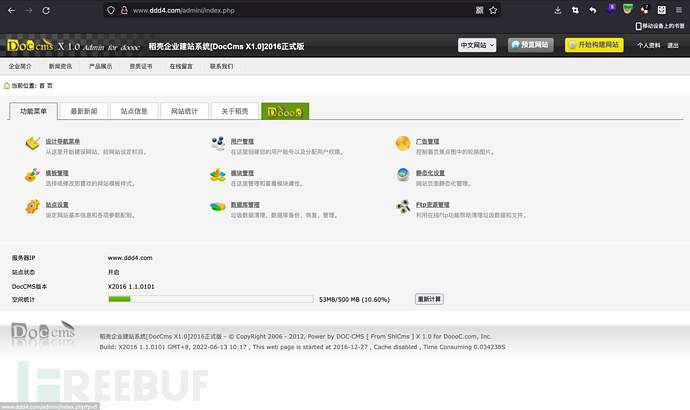
Task: Open the Ftp资源管理 link
Action: pyautogui.click(x=433, y=205)
